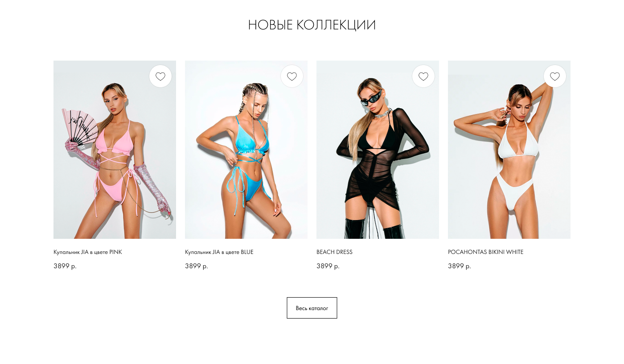Click the pink hand fan in first photo
624x364 pixels.
(x=80, y=127)
